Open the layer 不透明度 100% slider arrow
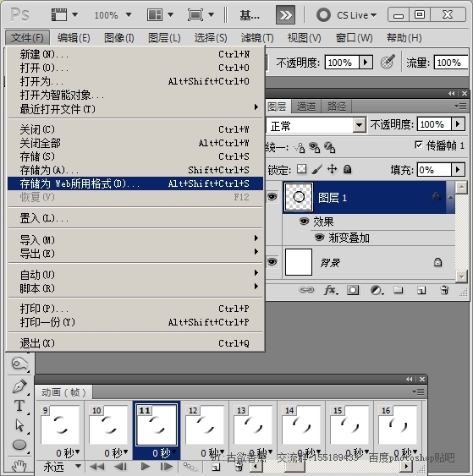This screenshot has height=476, width=473. [458, 123]
